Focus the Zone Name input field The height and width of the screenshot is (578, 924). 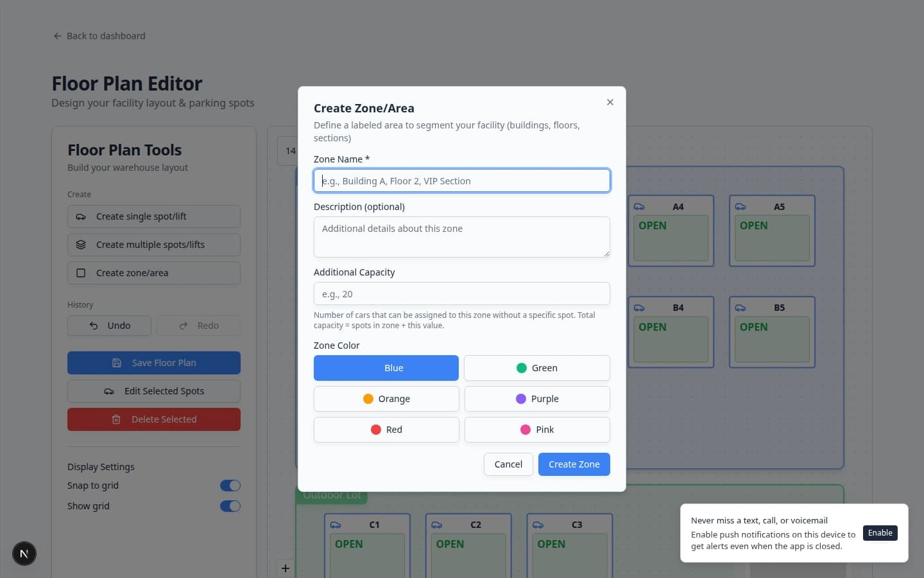(x=461, y=180)
